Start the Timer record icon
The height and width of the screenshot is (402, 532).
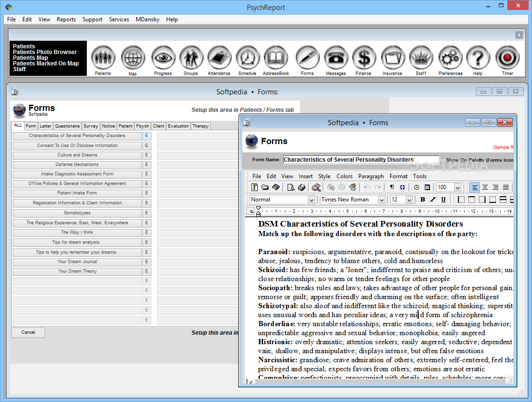[508, 58]
